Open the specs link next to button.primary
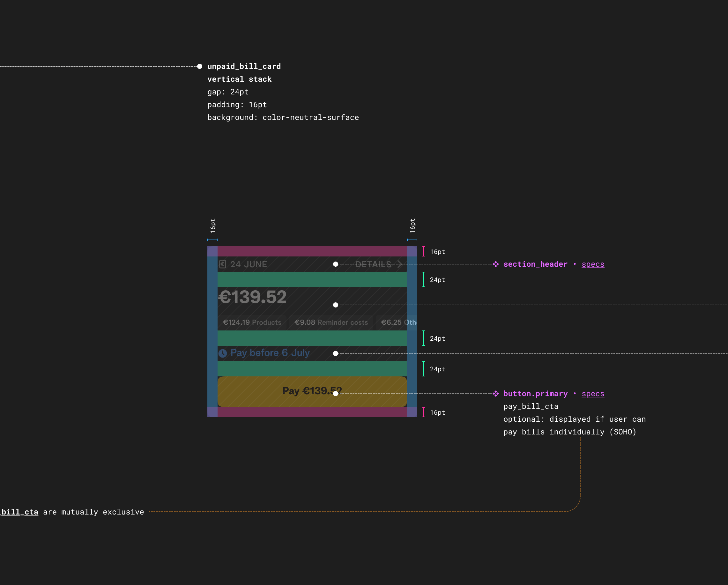 (593, 394)
